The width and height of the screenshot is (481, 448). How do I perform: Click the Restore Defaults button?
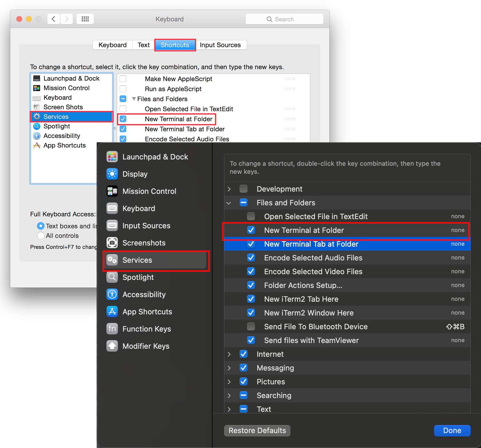(x=257, y=431)
